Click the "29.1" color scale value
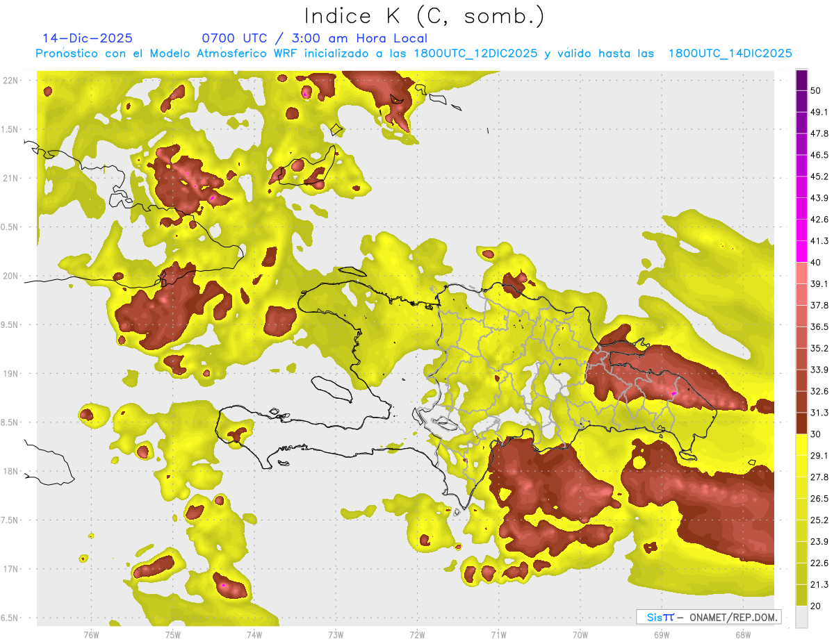The width and height of the screenshot is (834, 644). pyautogui.click(x=819, y=456)
